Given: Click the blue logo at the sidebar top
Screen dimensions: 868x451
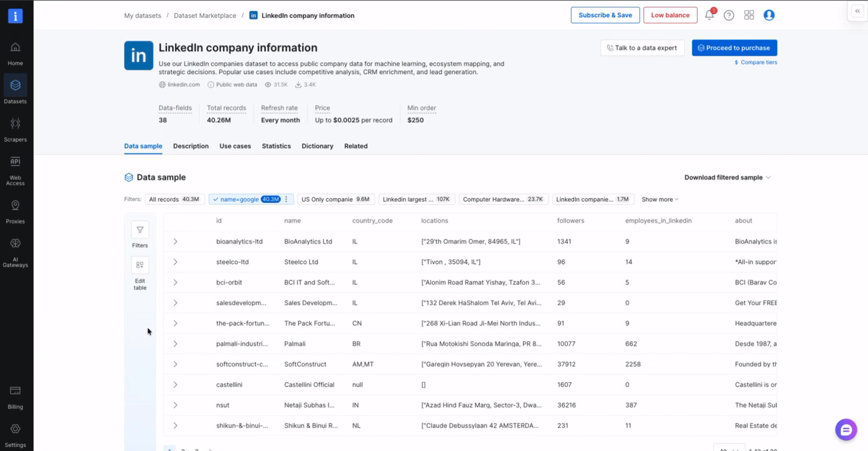Looking at the screenshot, I should coord(15,16).
